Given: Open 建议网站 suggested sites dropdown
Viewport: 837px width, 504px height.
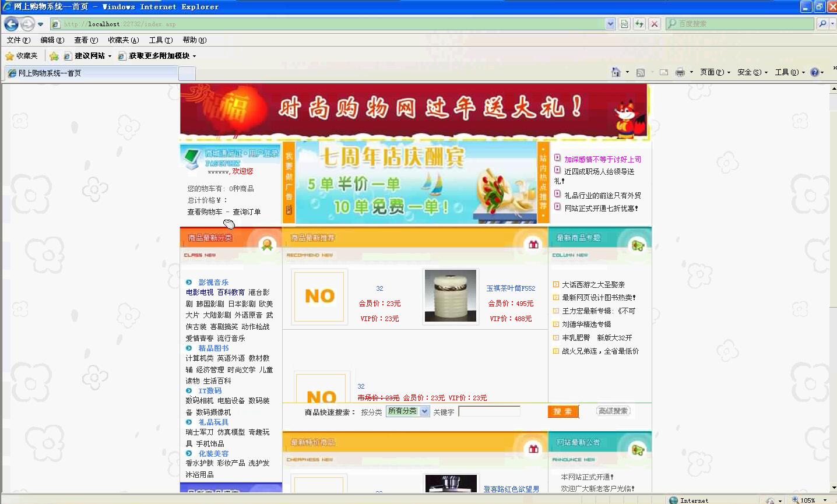Looking at the screenshot, I should 87,56.
